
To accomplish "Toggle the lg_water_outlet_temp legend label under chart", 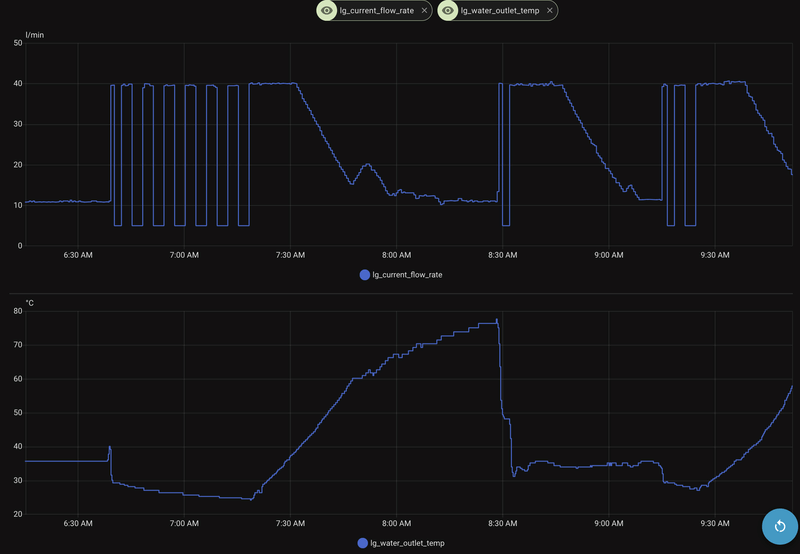I will tap(407, 543).
